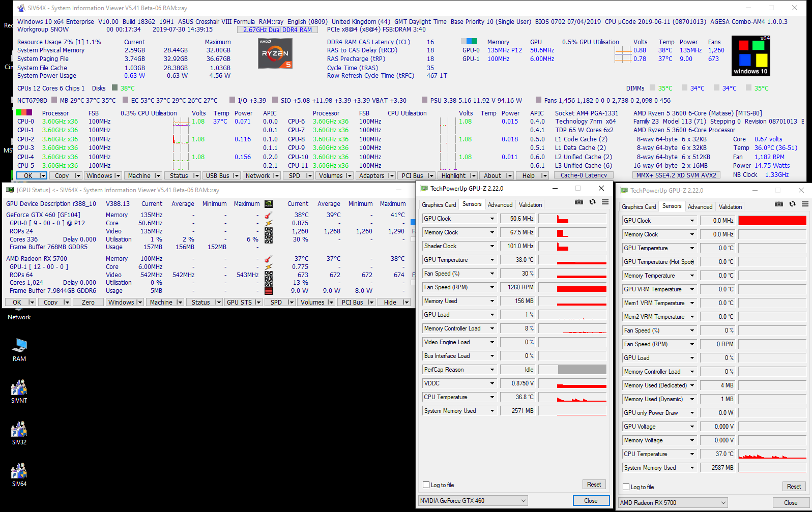Image resolution: width=812 pixels, height=512 pixels.
Task: Click the GTX 460 fan icon beside 1,260
Action: point(269,231)
